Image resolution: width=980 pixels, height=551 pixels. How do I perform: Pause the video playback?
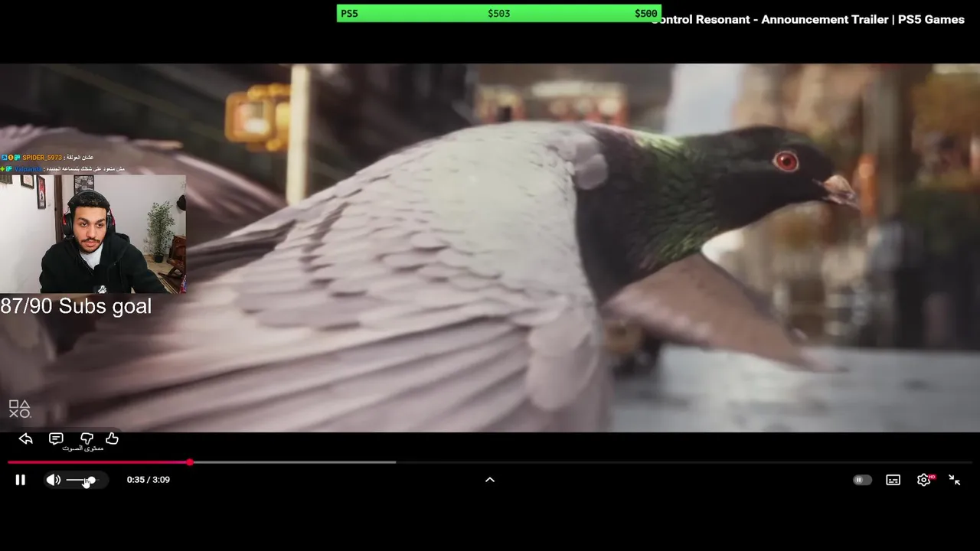point(21,480)
